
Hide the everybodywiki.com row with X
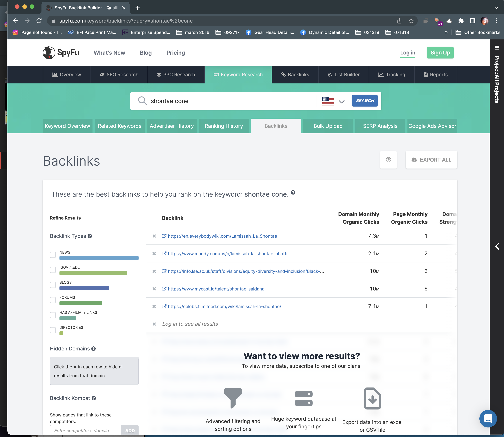(x=154, y=236)
